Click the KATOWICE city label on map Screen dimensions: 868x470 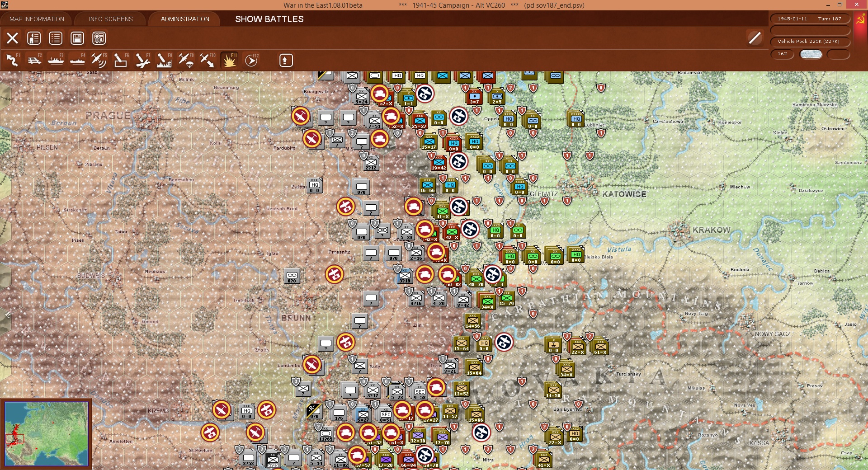(x=624, y=194)
